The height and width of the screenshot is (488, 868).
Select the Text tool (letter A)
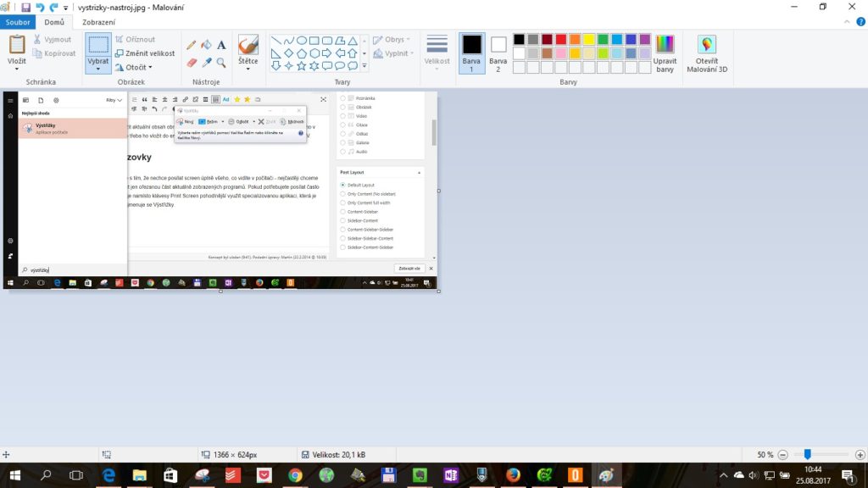221,45
